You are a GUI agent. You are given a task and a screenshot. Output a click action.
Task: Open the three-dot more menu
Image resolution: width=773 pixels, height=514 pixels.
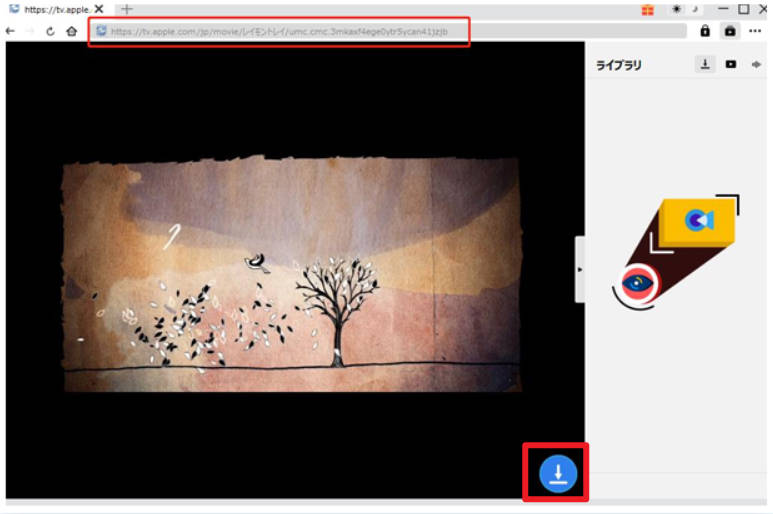(755, 31)
